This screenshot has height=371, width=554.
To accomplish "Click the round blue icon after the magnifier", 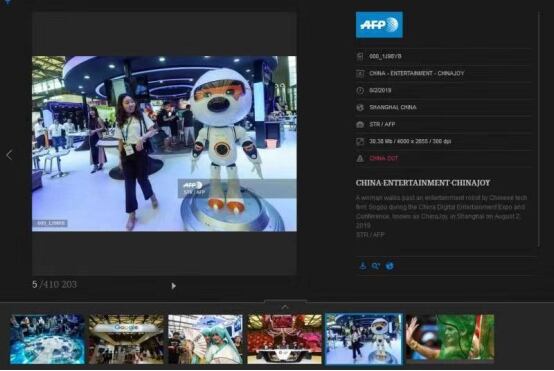I will click(x=389, y=266).
